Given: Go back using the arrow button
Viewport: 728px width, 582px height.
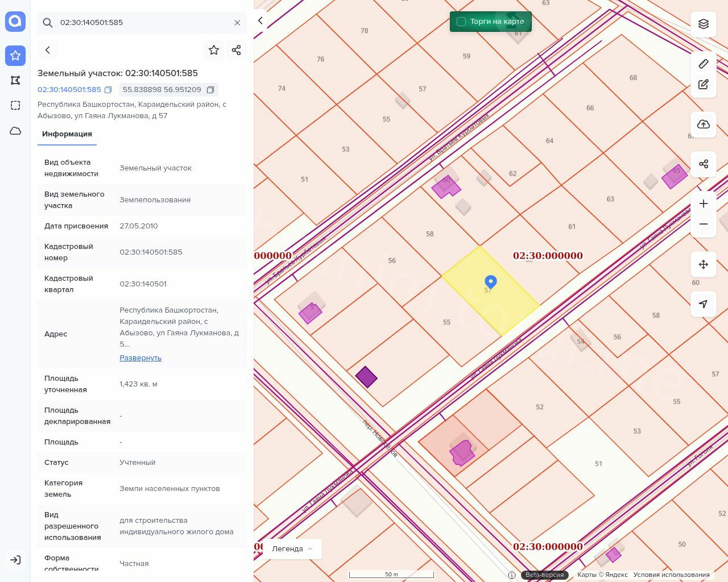Looking at the screenshot, I should [x=48, y=50].
